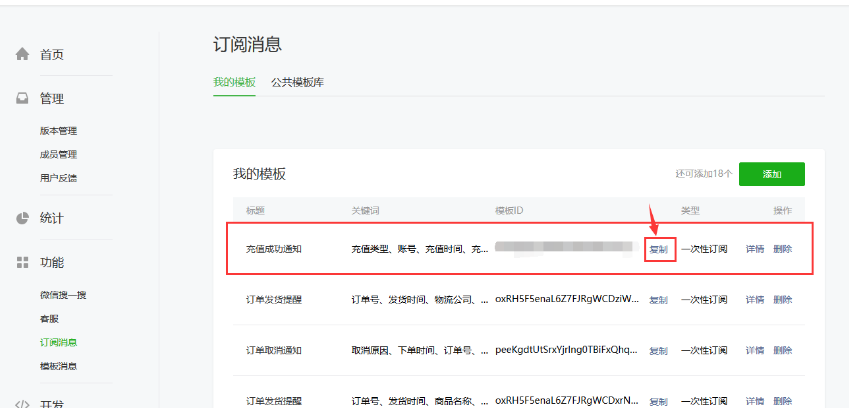View 详情 for 订单取消通知
This screenshot has height=408, width=849.
point(755,351)
